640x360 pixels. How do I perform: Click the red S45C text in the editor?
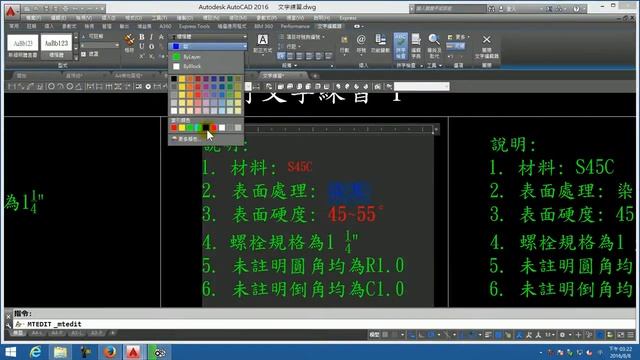300,167
